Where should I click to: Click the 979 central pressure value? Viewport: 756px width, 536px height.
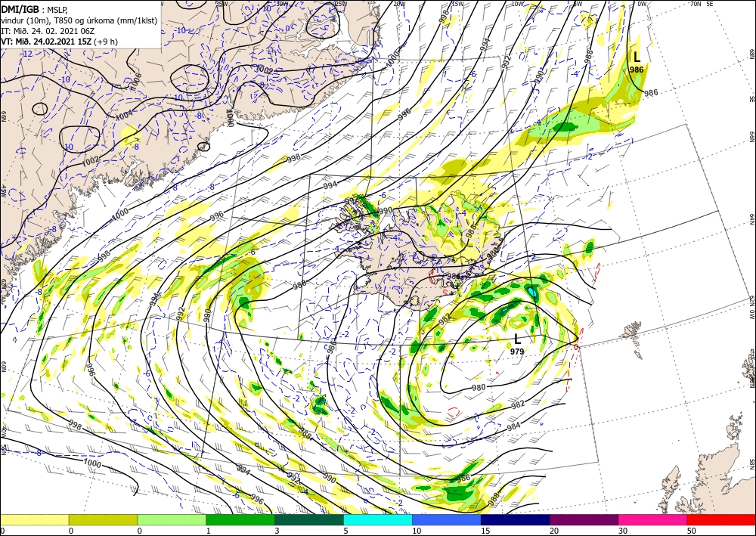517,352
